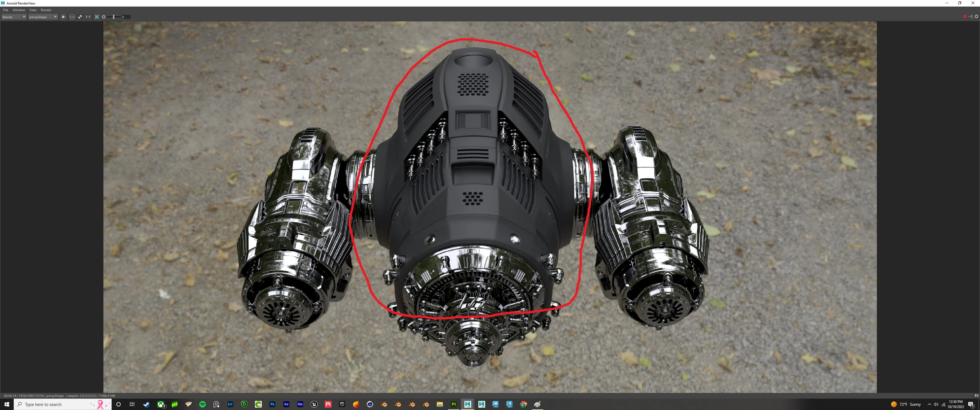This screenshot has height=410, width=980.
Task: Expand the system tray hidden icons
Action: 929,404
